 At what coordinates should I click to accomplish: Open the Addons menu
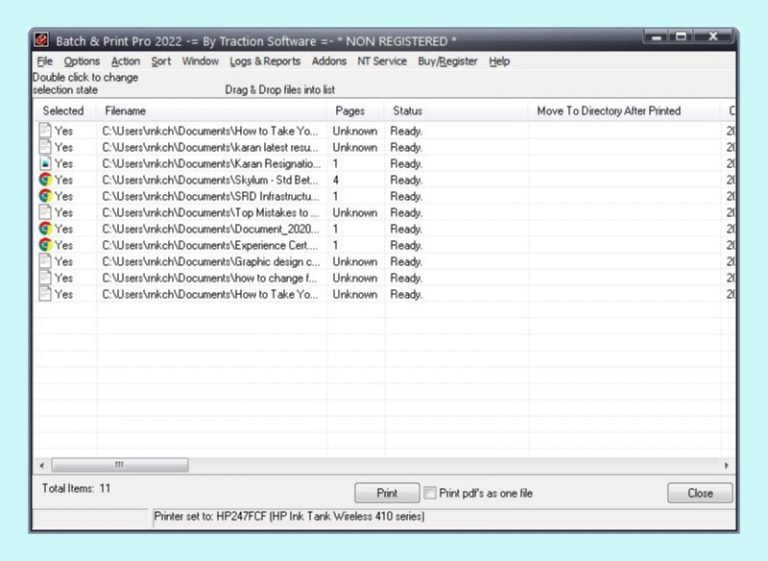pos(329,61)
